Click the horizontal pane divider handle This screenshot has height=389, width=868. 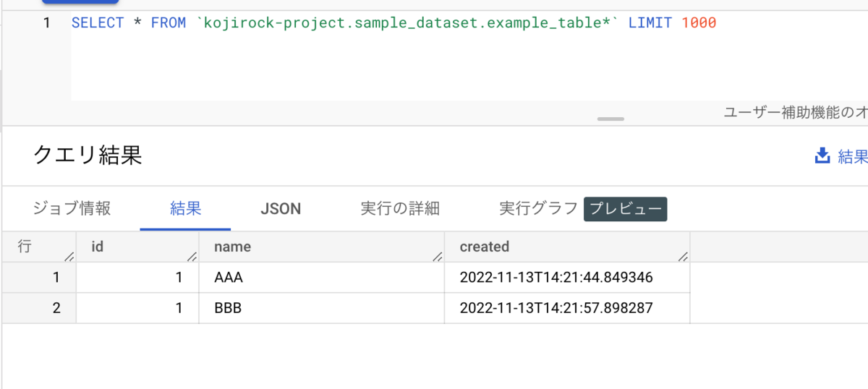click(x=610, y=119)
